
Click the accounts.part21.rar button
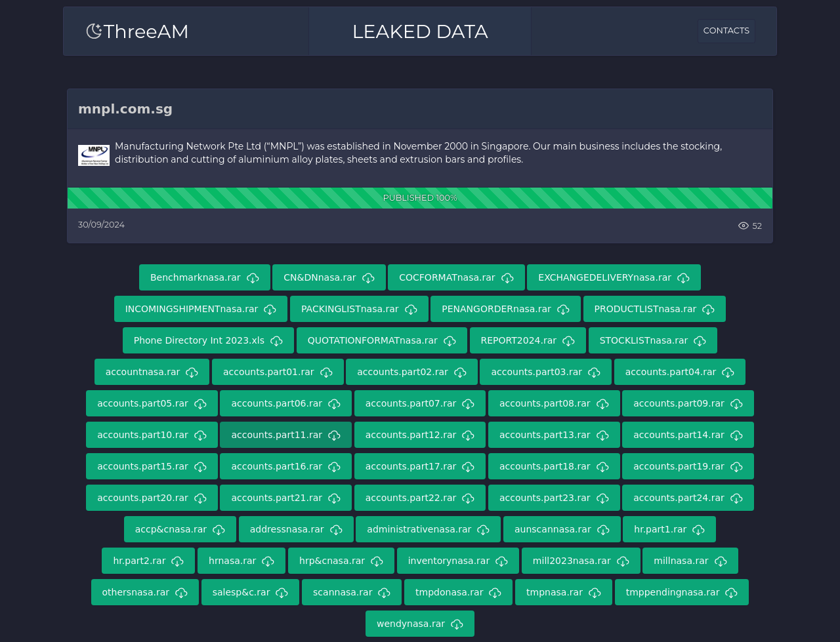coord(285,498)
